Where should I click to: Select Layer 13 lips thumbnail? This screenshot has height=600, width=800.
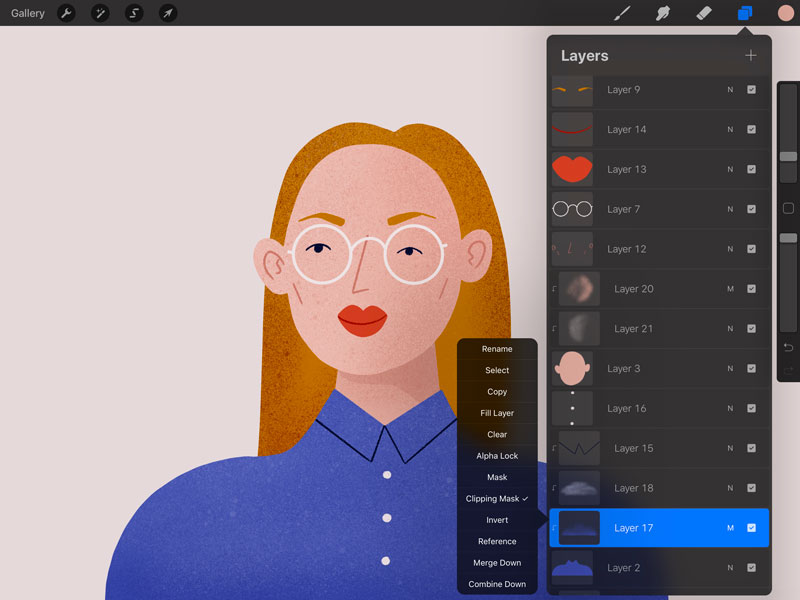tap(572, 169)
